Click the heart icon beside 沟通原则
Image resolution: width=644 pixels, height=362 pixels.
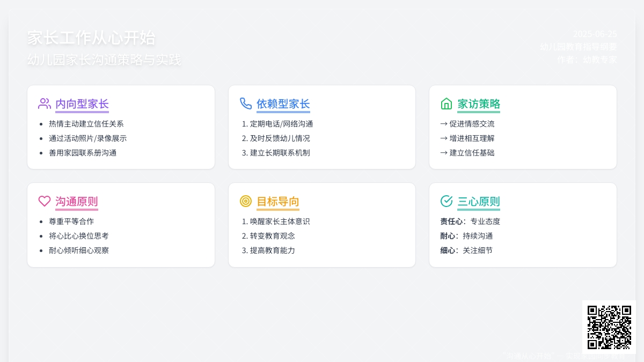pos(45,201)
